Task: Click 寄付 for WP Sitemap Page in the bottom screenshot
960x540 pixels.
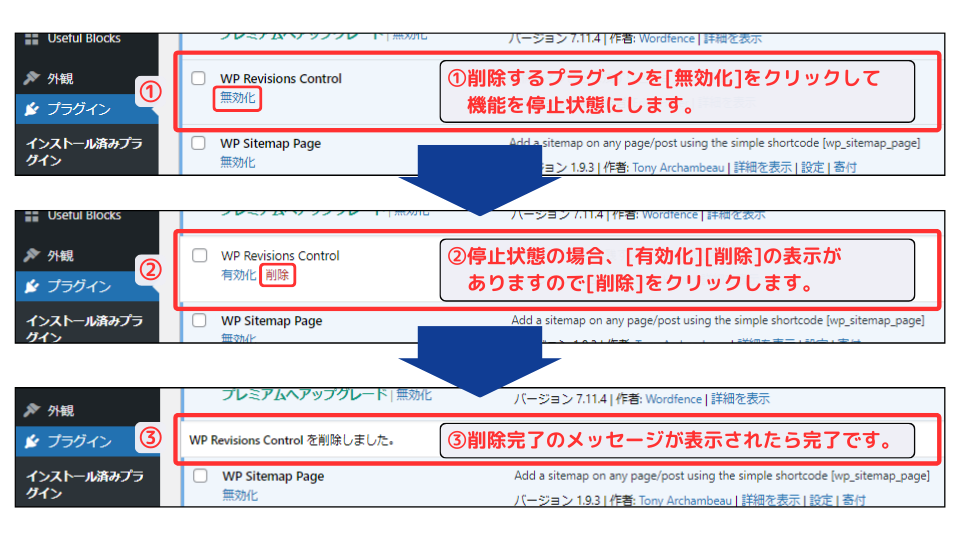Action: [x=853, y=500]
